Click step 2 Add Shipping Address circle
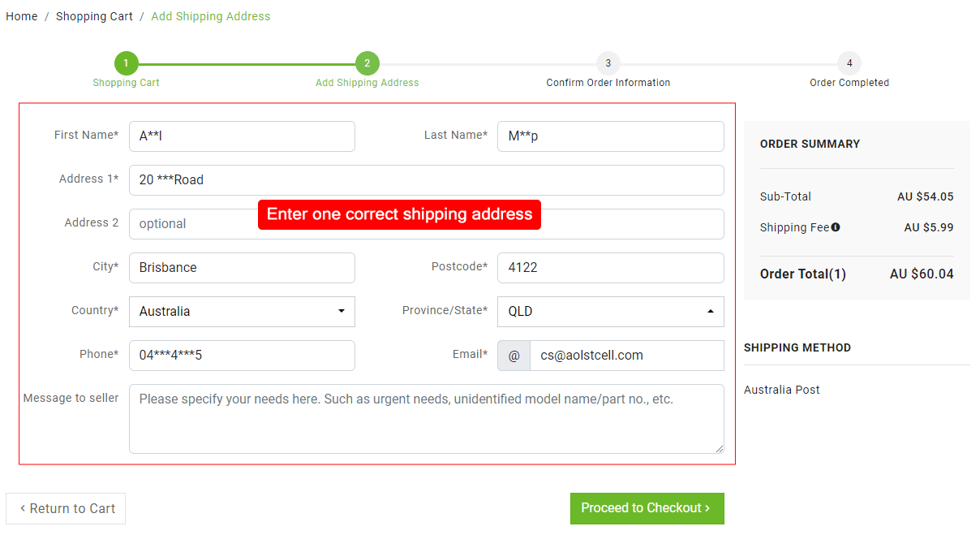Image resolution: width=980 pixels, height=535 pixels. point(367,63)
